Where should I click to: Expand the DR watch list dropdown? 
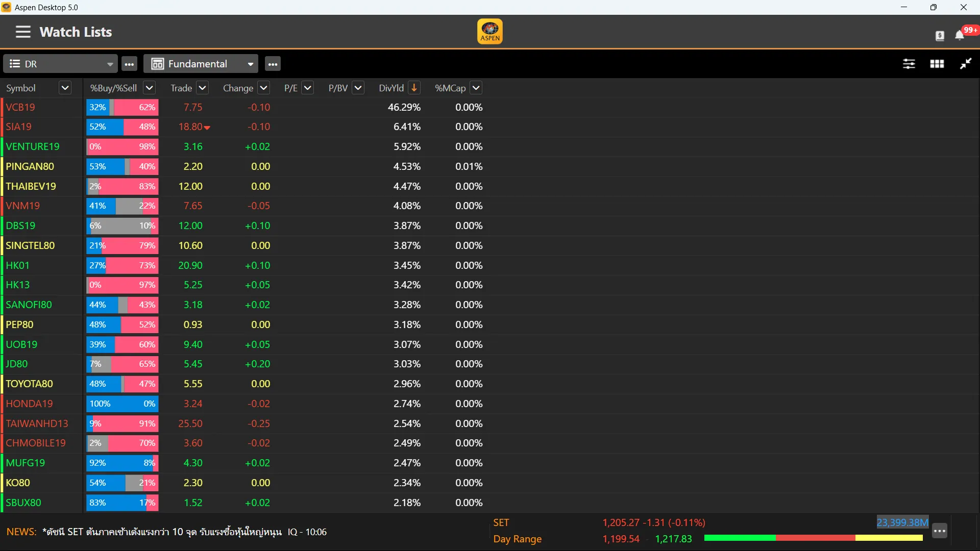tap(110, 64)
